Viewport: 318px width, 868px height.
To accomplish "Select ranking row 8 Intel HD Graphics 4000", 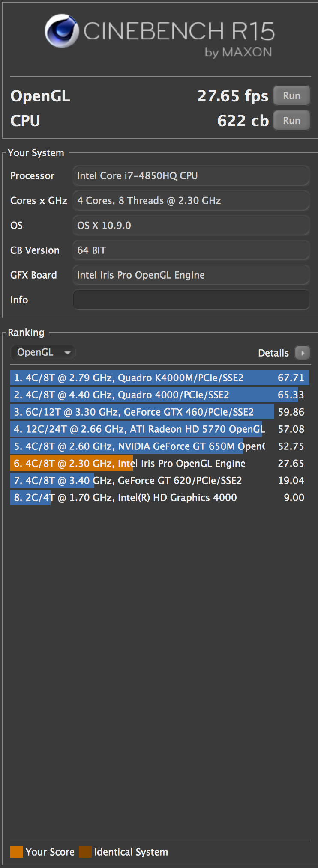I will pyautogui.click(x=160, y=498).
